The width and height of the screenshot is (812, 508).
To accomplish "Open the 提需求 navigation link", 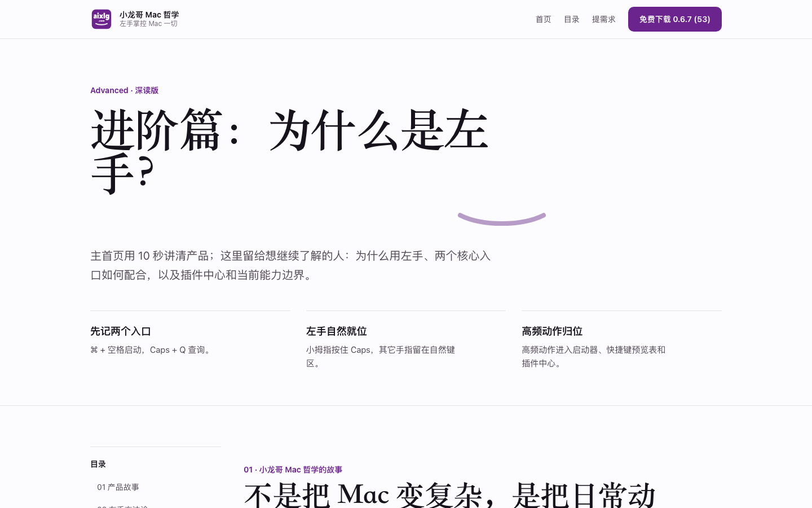I will (603, 19).
